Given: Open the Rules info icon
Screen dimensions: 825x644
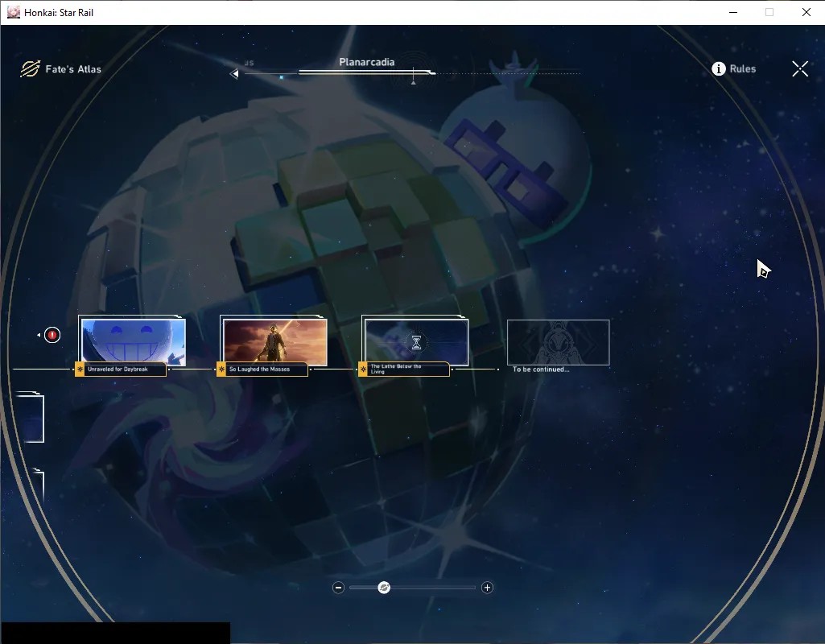Looking at the screenshot, I should 718,69.
